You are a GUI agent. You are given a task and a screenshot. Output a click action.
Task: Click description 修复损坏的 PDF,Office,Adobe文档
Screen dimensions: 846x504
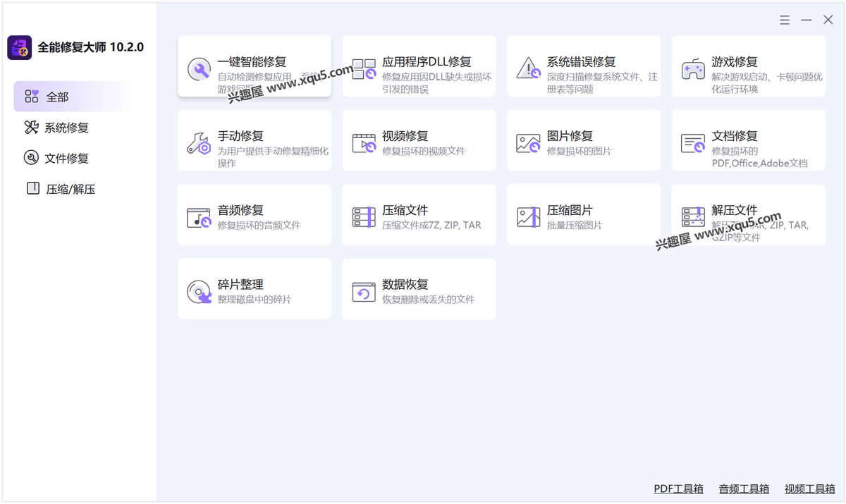click(x=759, y=157)
